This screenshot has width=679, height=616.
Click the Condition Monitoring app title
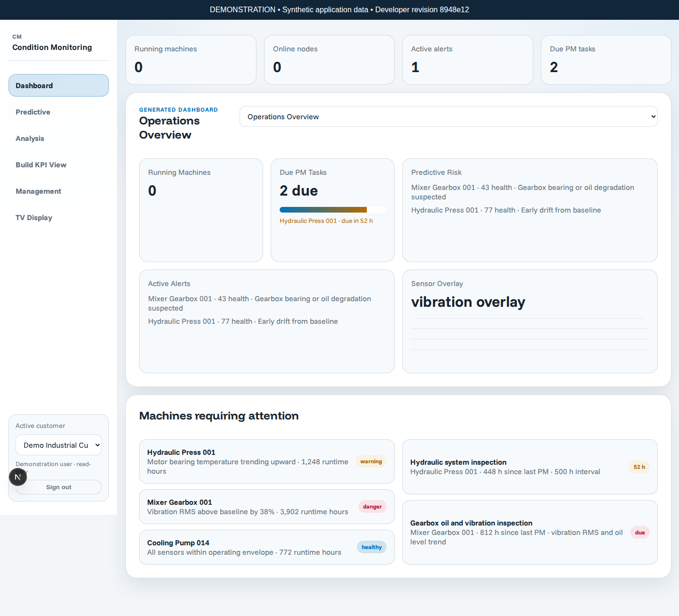point(52,47)
